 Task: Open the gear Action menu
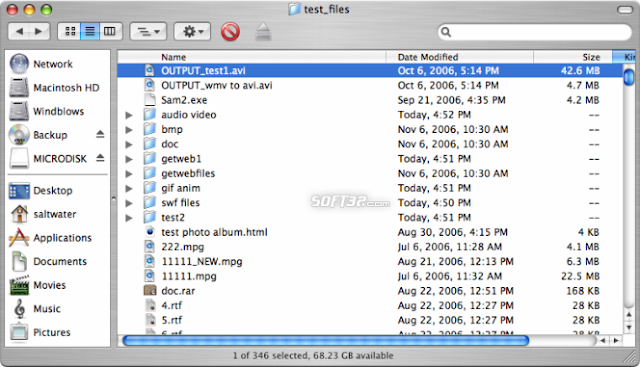[x=192, y=31]
